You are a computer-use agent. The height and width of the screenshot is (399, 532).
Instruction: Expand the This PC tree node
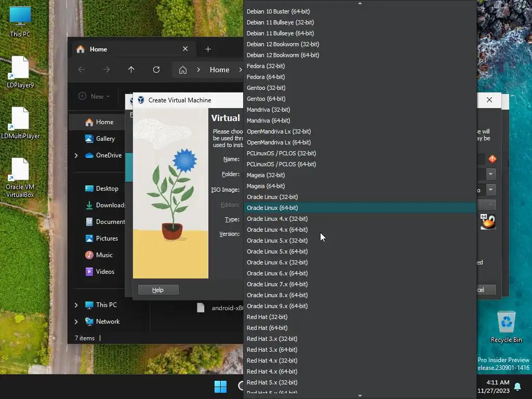(76, 305)
